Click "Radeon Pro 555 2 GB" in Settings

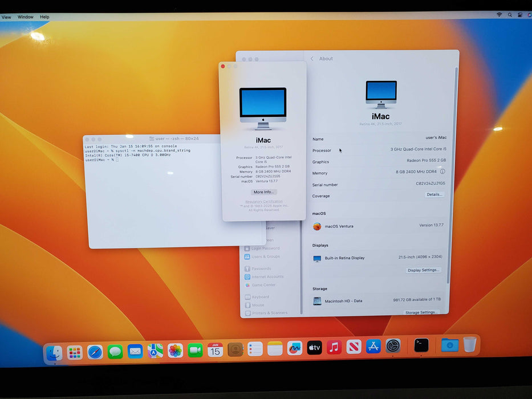(x=426, y=161)
